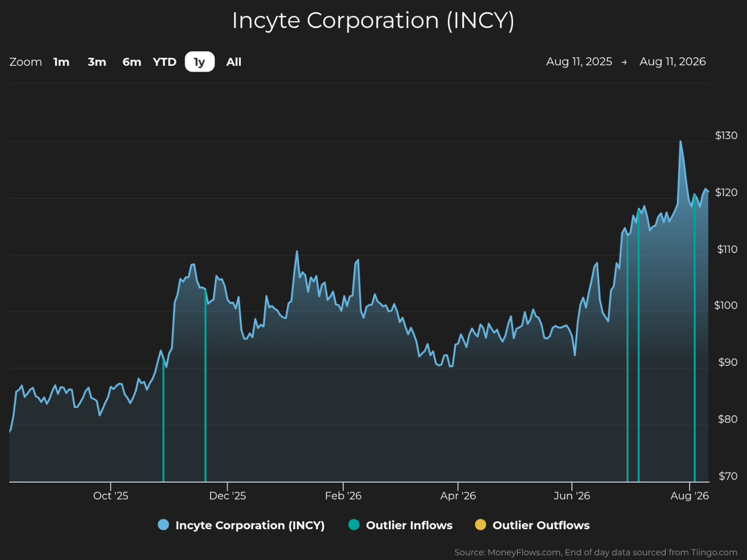This screenshot has height=560, width=747.
Task: Select the 3m zoom range
Action: pyautogui.click(x=97, y=62)
